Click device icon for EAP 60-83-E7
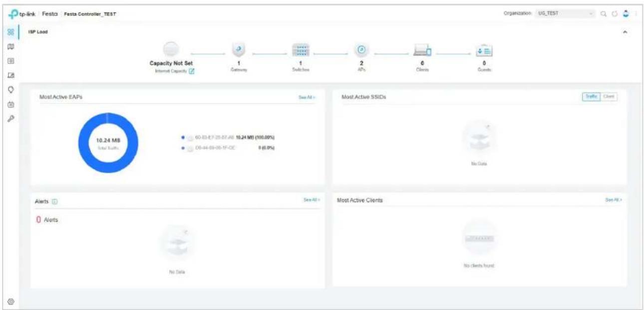Screen dimensions: 644x310 pos(190,137)
